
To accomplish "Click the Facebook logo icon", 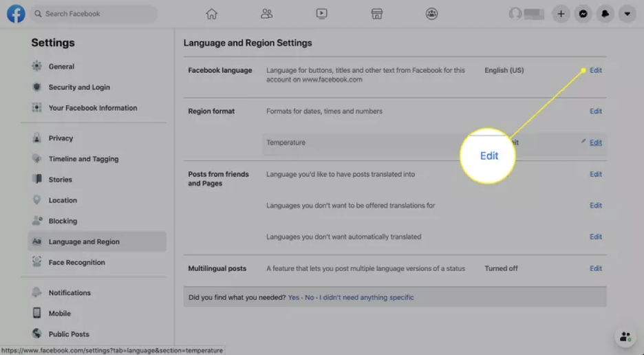I will [x=16, y=14].
